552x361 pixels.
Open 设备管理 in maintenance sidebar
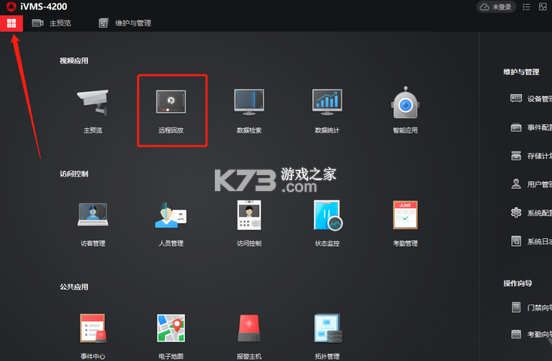click(531, 99)
